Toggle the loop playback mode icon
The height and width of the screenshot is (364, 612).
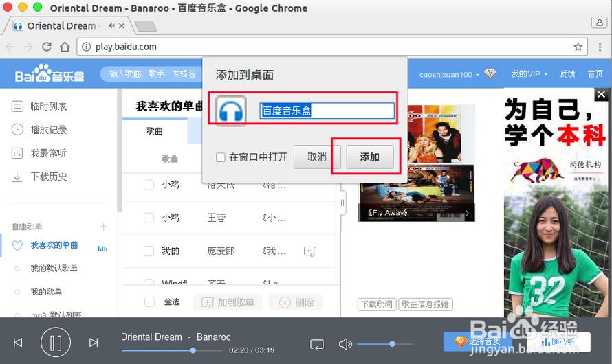tap(316, 344)
